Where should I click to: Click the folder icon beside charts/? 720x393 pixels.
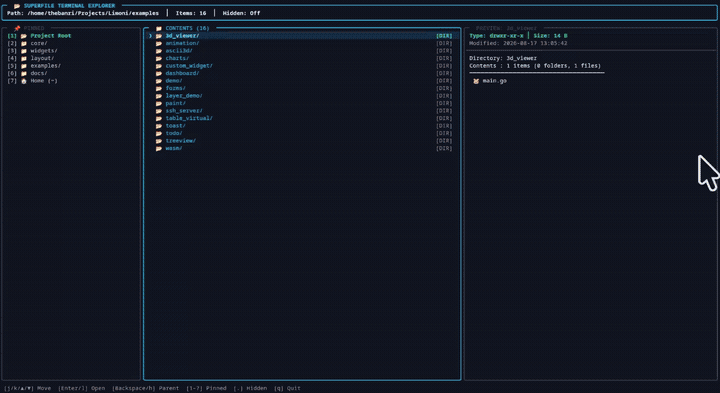tap(159, 58)
